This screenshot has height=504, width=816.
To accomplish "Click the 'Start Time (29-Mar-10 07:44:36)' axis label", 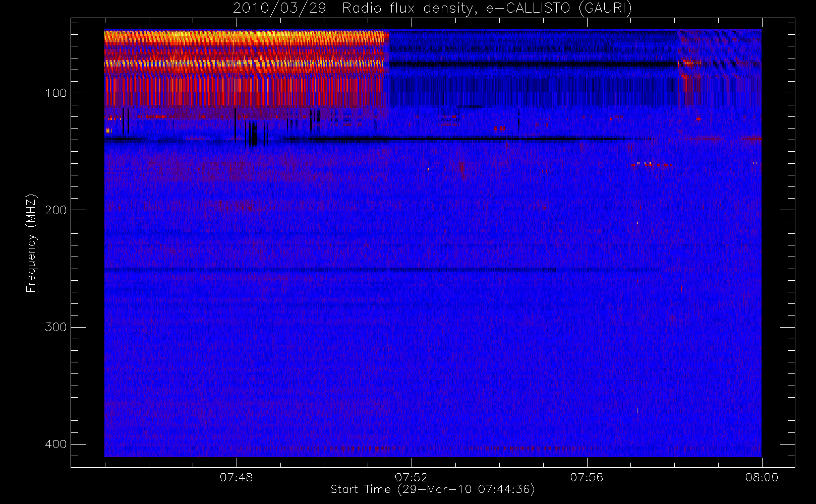I will point(432,489).
